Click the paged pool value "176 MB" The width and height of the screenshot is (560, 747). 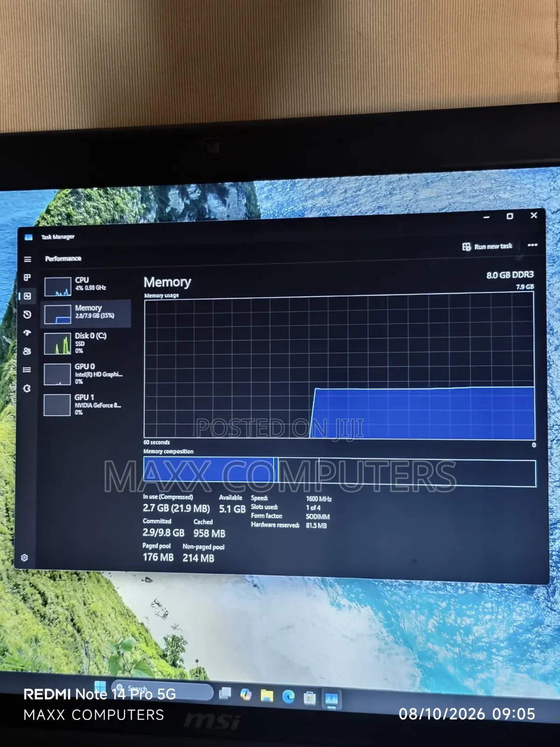click(x=158, y=557)
